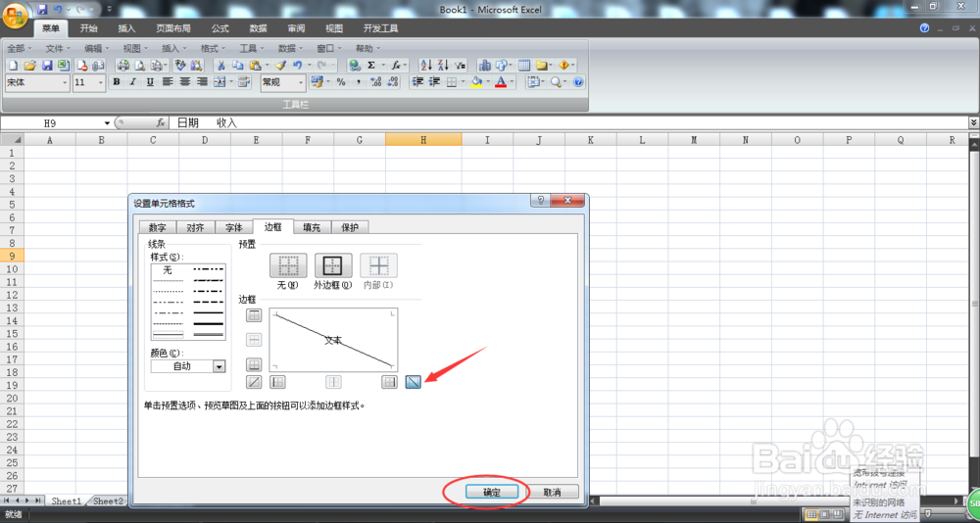This screenshot has height=523, width=980.
Task: Open the Name Box dropdown arrow
Action: (107, 123)
